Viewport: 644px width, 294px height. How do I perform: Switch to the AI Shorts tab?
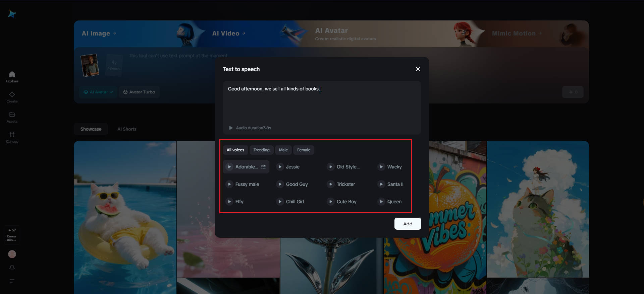point(127,129)
